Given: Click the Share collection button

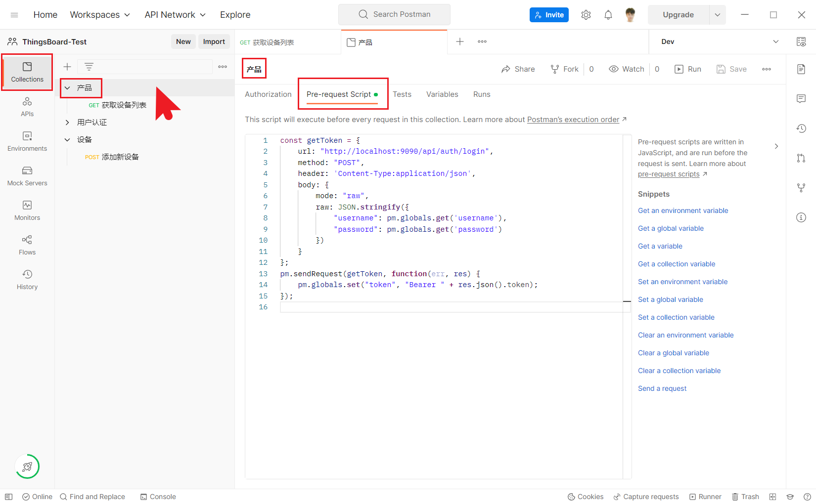Looking at the screenshot, I should pyautogui.click(x=518, y=69).
